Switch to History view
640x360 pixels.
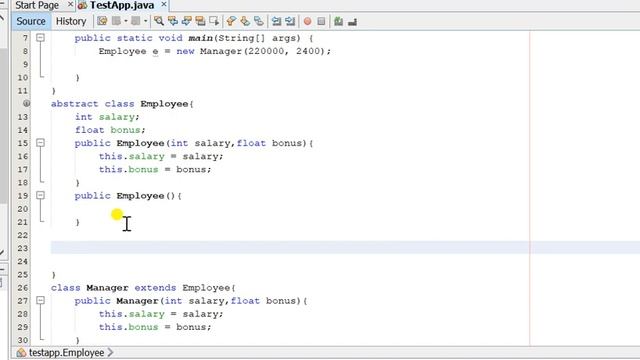point(71,21)
